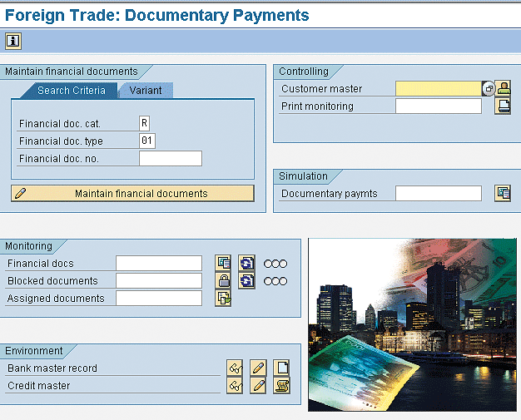Display Financial docs monitoring list icon

[223, 264]
